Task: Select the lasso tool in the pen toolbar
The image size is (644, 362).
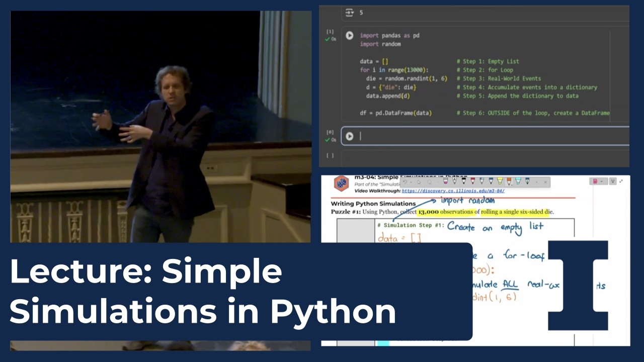Action: point(429,182)
